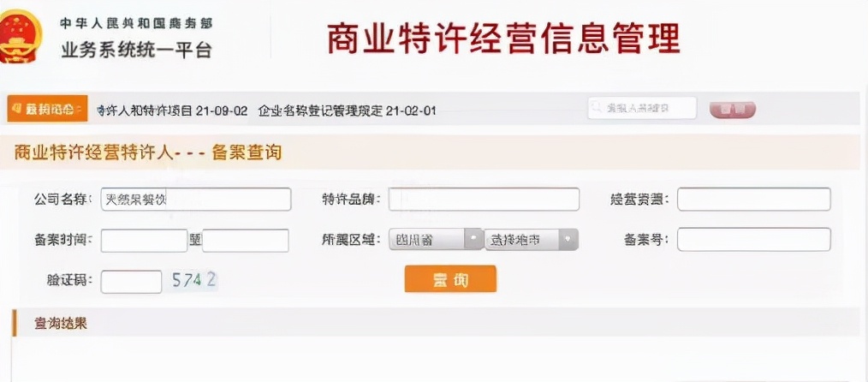Screen dimensions: 868x382
Task: Focus the 验证码 input field
Action: click(131, 282)
